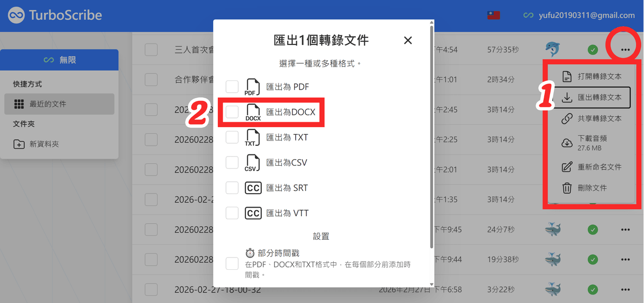Click the trash icon for 刪除文件
644x303 pixels.
(567, 188)
